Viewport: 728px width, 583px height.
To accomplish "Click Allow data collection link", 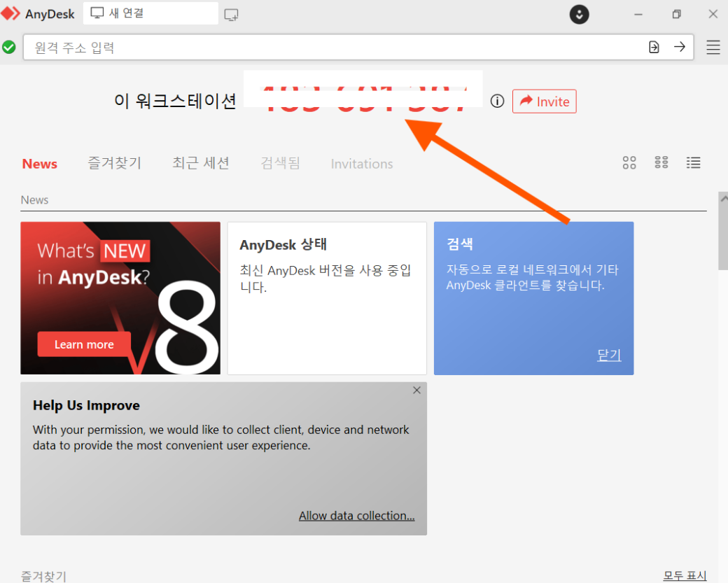I will pos(356,516).
